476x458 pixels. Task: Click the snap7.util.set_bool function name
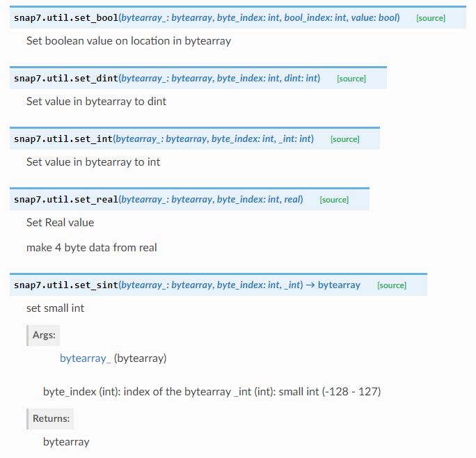pos(66,18)
